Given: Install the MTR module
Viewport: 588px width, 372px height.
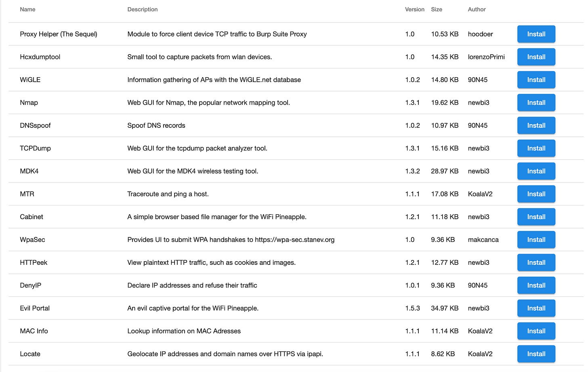Looking at the screenshot, I should (536, 194).
